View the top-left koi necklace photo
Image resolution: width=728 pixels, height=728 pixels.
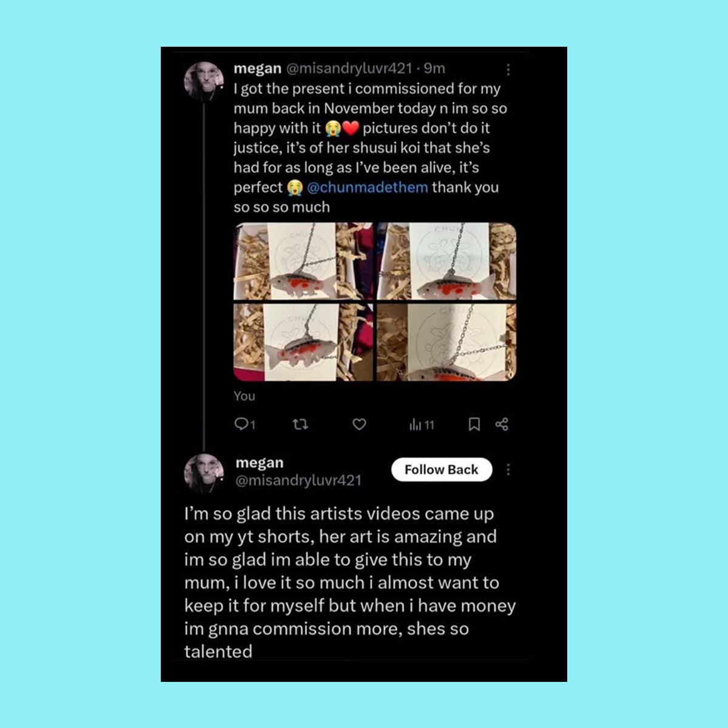[x=303, y=261]
